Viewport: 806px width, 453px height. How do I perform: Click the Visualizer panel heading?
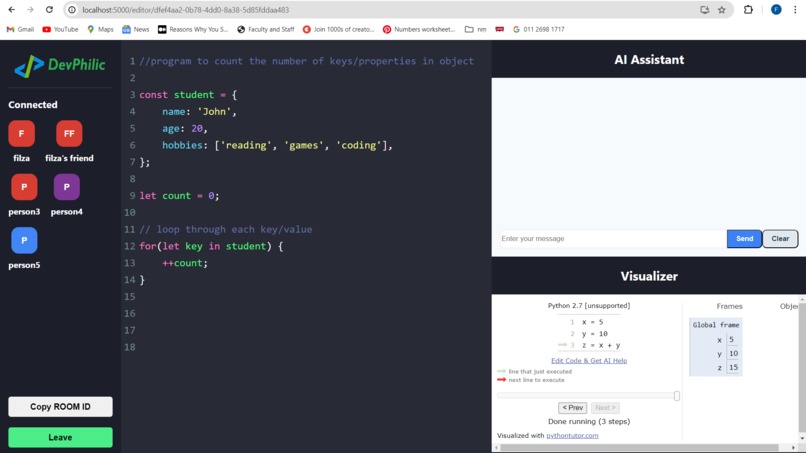coord(649,276)
